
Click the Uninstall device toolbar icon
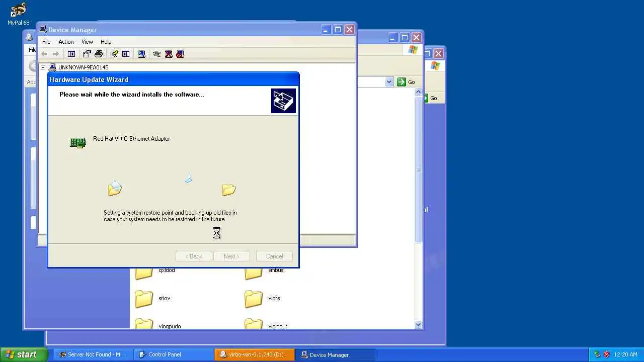tap(169, 54)
